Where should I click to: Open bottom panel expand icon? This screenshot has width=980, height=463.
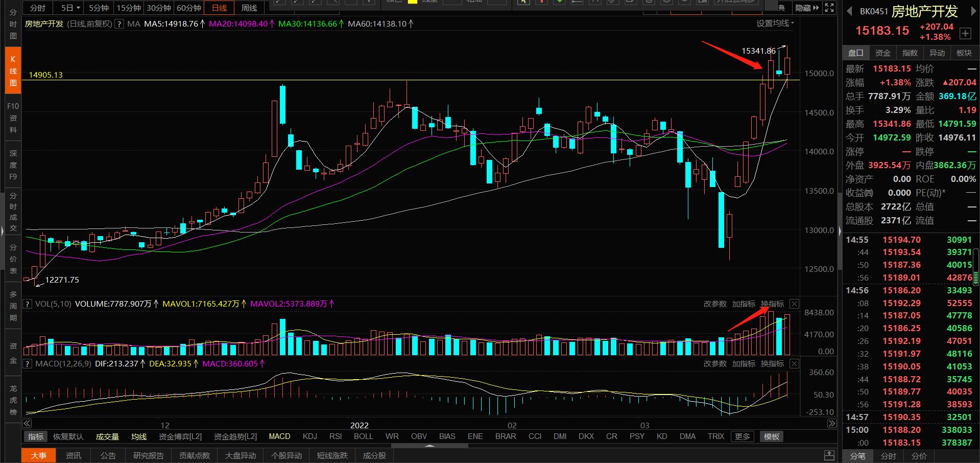pos(829,455)
